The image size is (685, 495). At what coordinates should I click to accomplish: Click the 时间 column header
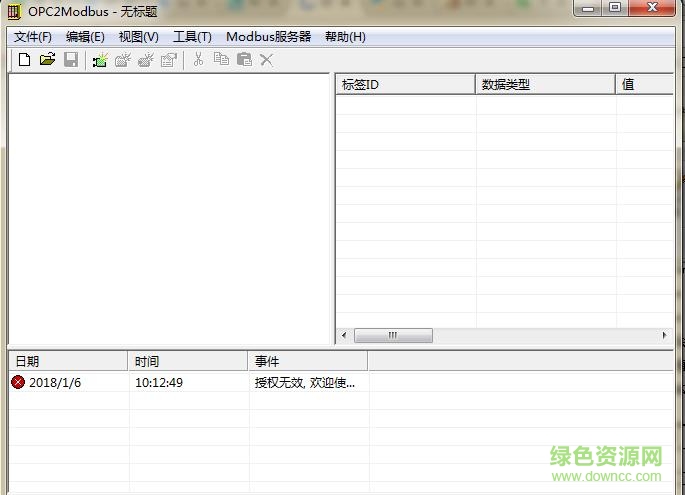[x=188, y=361]
